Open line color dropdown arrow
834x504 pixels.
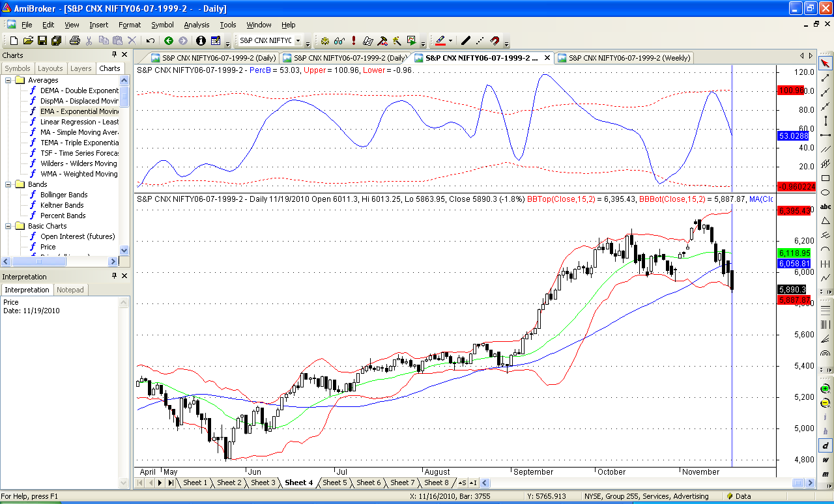click(451, 40)
